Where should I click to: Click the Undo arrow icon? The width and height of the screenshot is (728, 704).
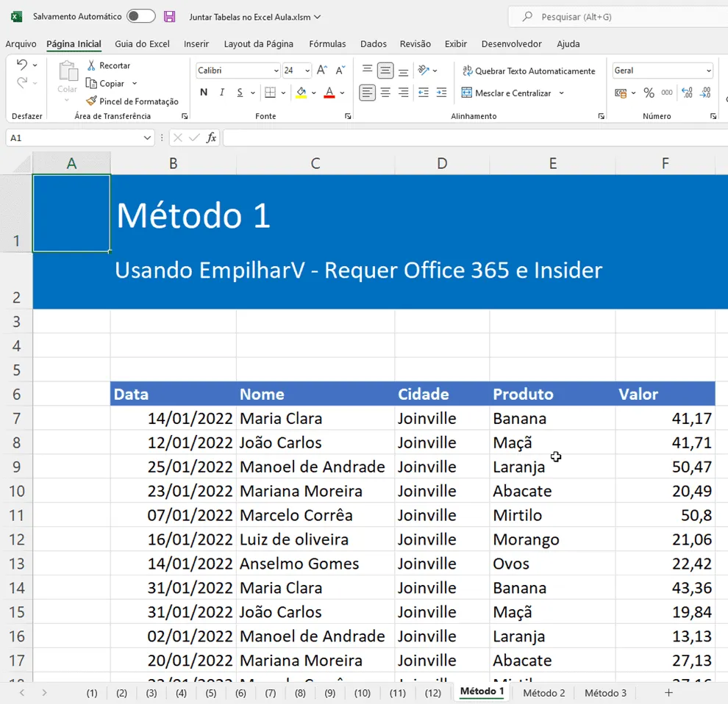21,65
